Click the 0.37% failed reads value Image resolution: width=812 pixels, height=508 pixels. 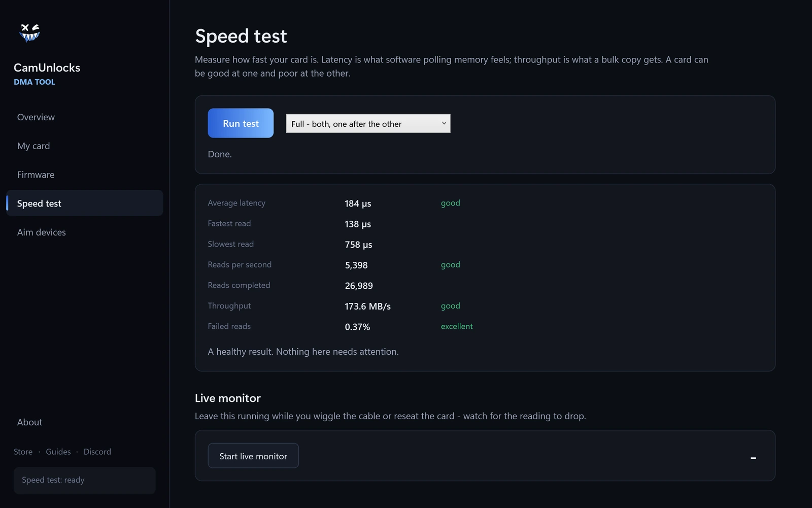click(357, 327)
